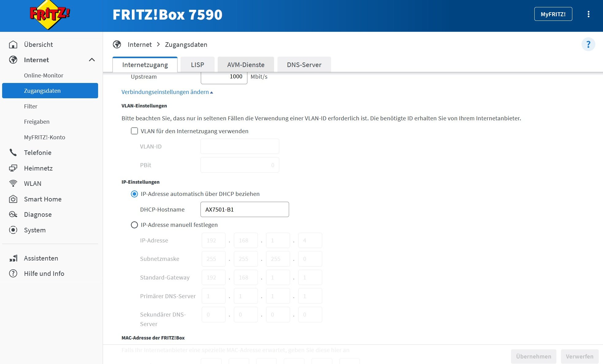This screenshot has height=364, width=603.
Task: Select IP-Adresse automatisch über DHCP beziehen
Action: tap(134, 194)
